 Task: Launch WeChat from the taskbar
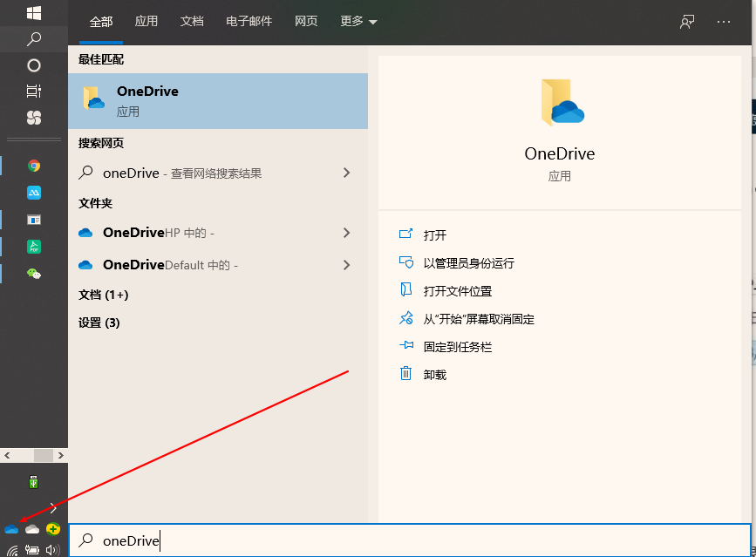(33, 274)
